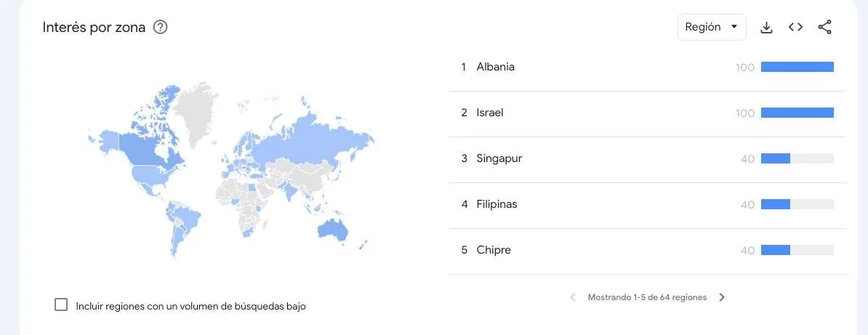The height and width of the screenshot is (335, 868).
Task: Click Singapur's interest bar
Action: tap(797, 159)
